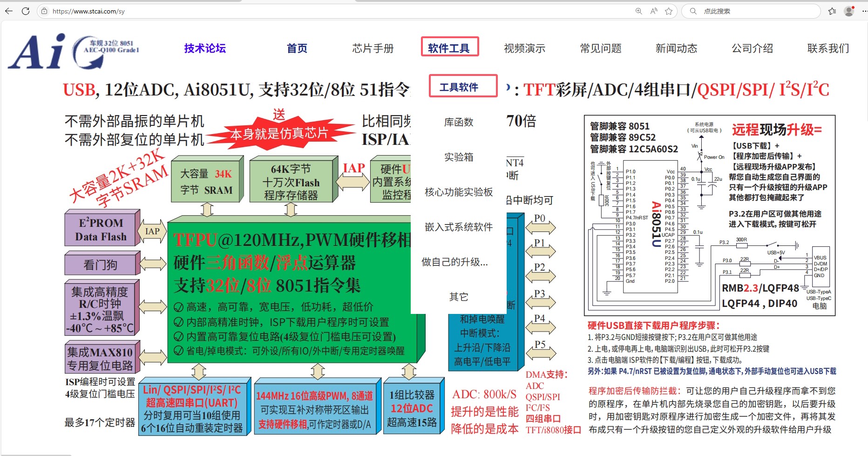Click the 144MHz 16位高级PWM block
The image size is (868, 456).
click(x=317, y=407)
